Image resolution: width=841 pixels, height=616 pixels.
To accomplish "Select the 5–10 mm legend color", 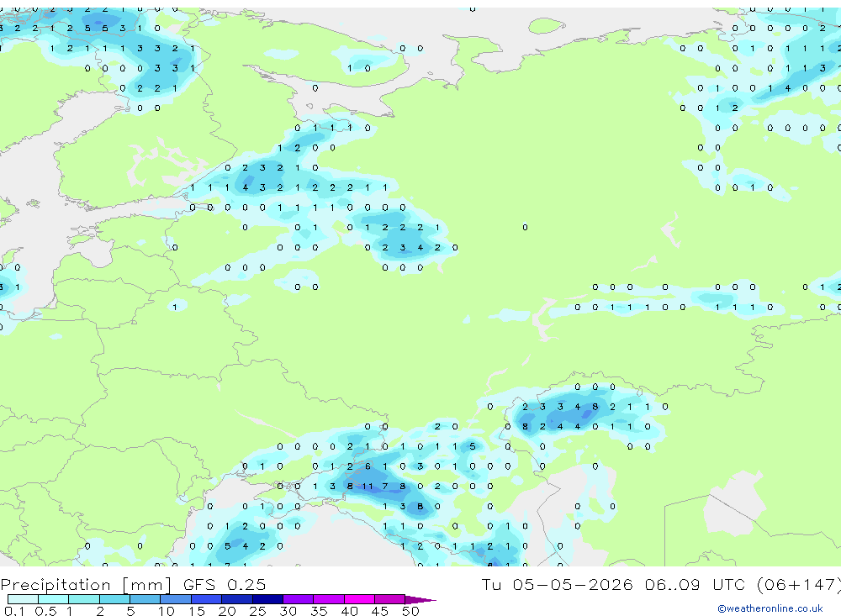I will (145, 599).
